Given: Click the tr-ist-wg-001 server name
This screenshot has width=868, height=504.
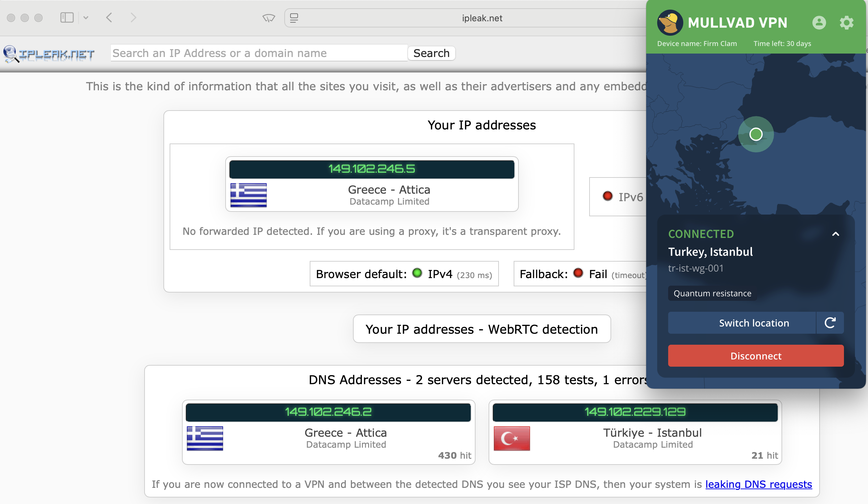Looking at the screenshot, I should point(695,268).
